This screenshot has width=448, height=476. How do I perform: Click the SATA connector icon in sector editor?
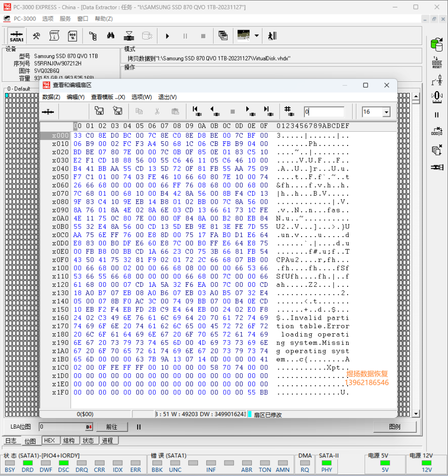click(x=48, y=112)
